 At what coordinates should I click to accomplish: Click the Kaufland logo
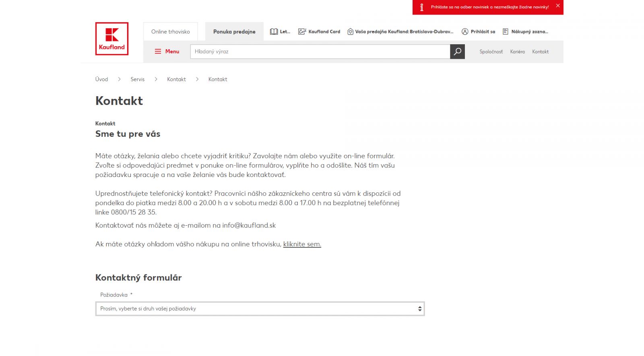coord(112,39)
